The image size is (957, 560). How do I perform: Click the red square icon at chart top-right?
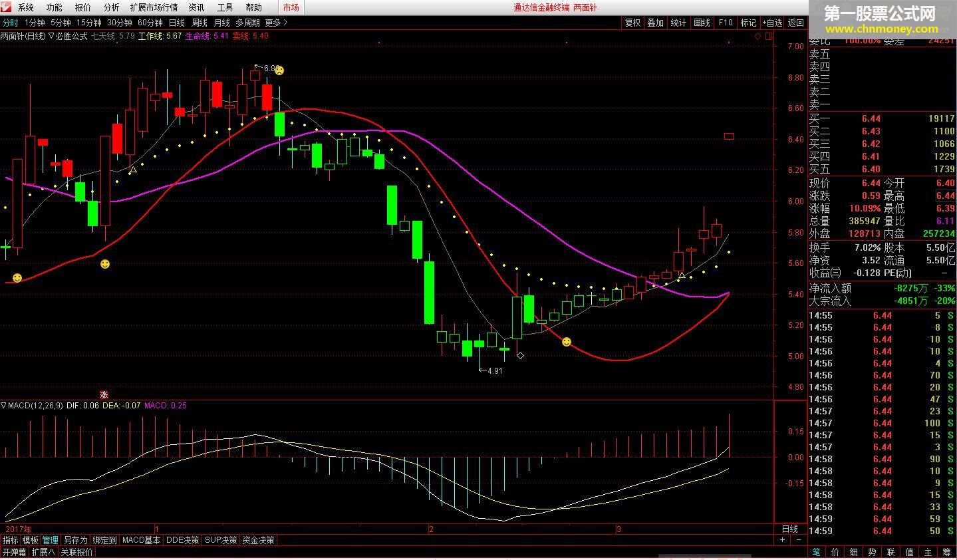[769, 37]
